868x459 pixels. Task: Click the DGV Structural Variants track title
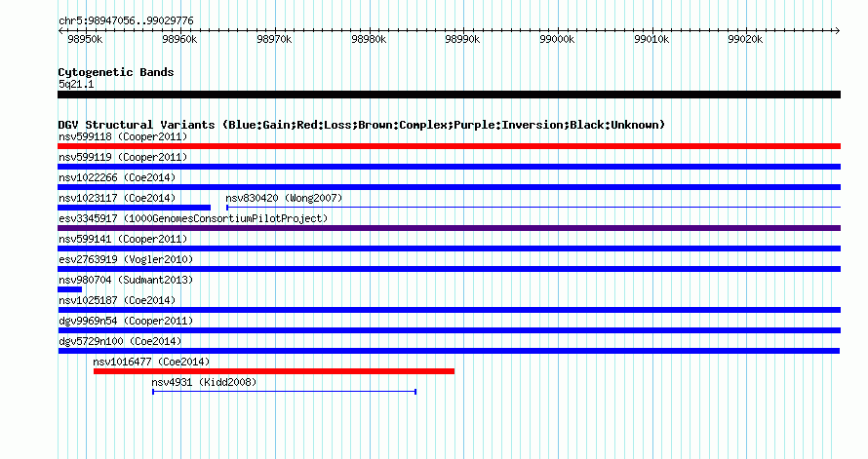point(362,125)
